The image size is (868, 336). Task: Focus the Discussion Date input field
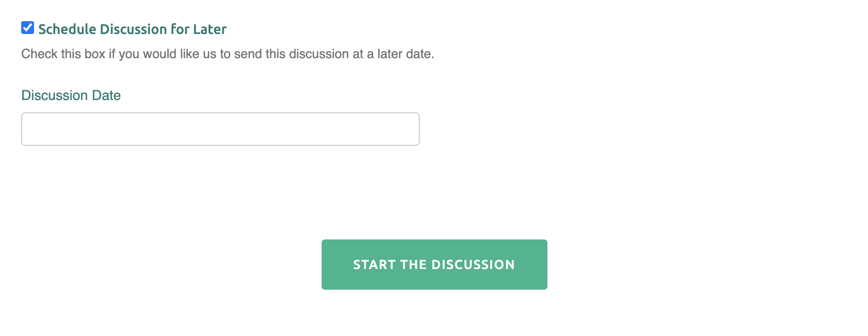point(220,129)
